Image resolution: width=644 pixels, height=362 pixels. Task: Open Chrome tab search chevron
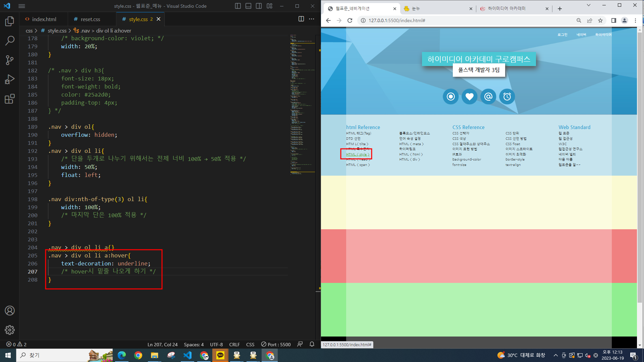(588, 5)
